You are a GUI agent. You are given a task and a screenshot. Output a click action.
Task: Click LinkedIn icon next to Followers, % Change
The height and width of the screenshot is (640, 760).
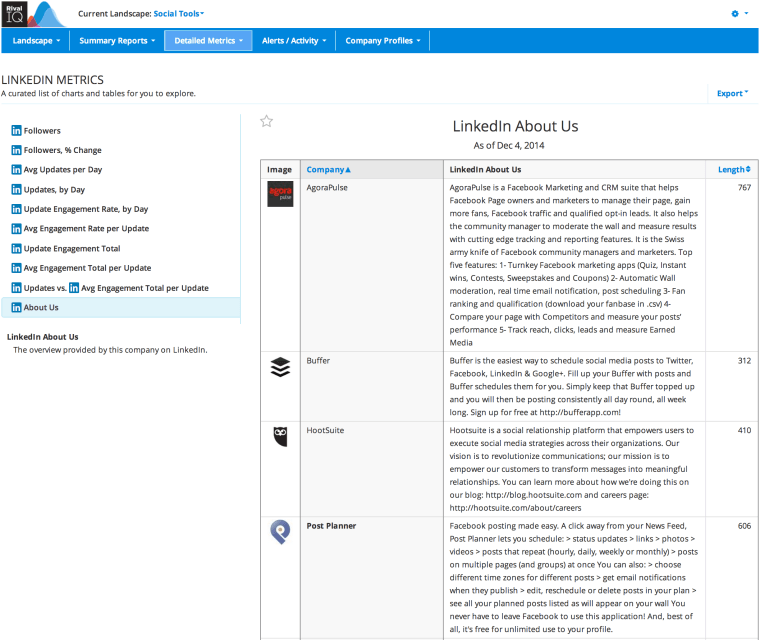[x=16, y=150]
